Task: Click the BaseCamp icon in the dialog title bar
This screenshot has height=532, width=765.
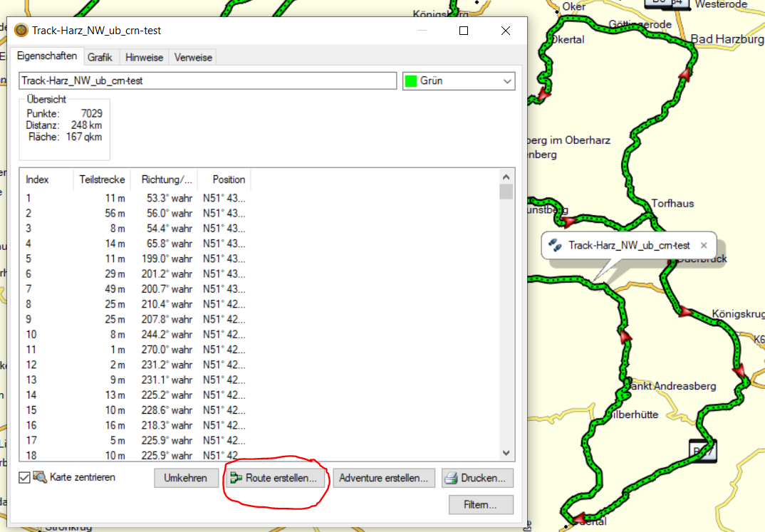Action: click(21, 31)
